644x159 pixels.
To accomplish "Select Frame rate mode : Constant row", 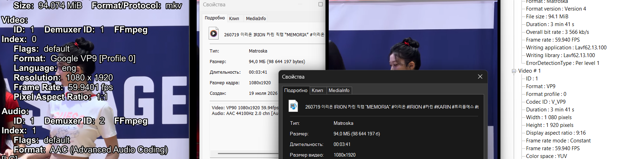I will click(559, 141).
